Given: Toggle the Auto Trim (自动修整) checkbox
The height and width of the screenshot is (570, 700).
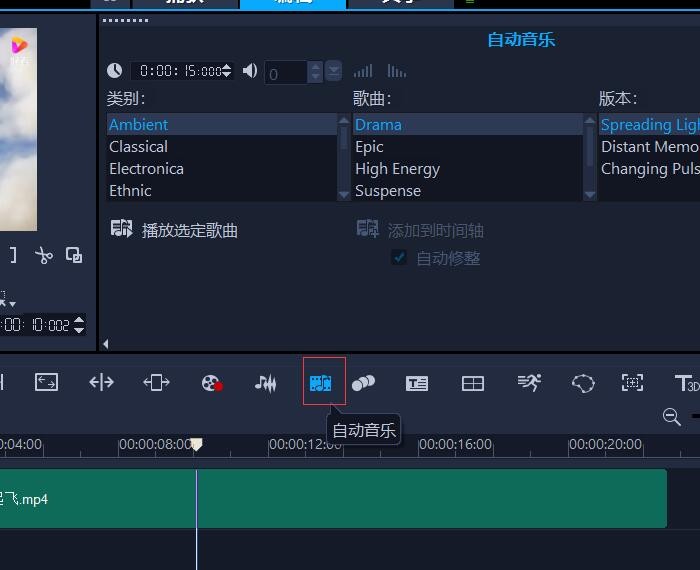Looking at the screenshot, I should coord(399,257).
